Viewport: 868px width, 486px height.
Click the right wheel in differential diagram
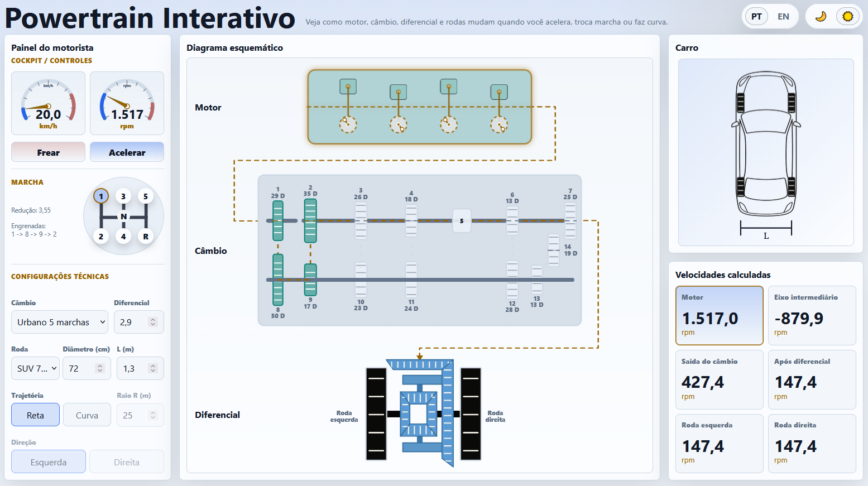(x=471, y=413)
